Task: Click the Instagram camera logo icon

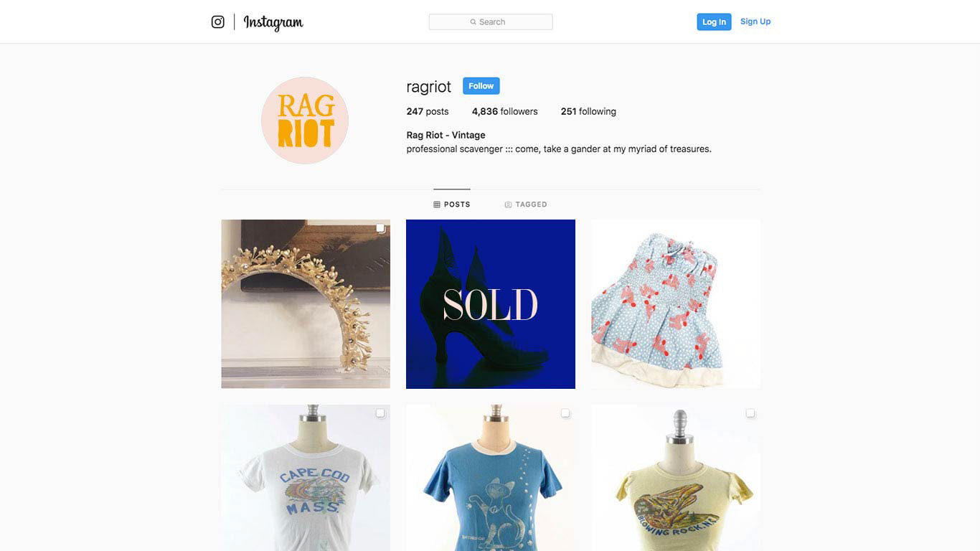Action: tap(218, 22)
